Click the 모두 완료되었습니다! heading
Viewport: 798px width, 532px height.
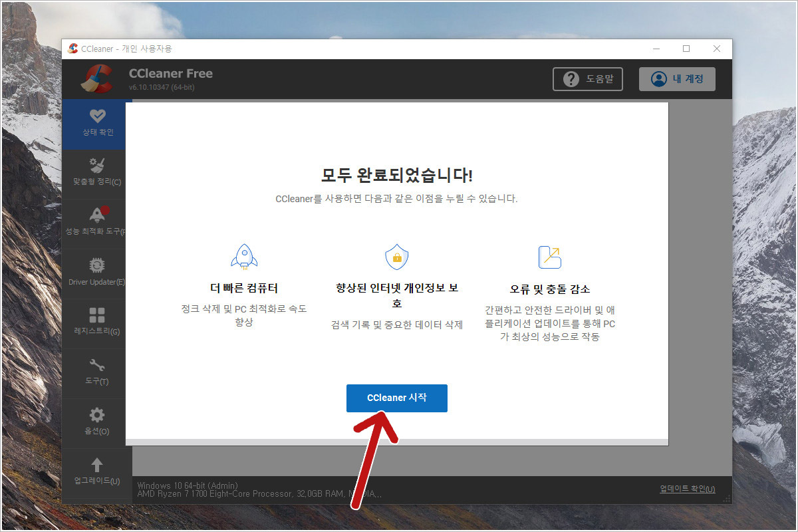click(397, 176)
